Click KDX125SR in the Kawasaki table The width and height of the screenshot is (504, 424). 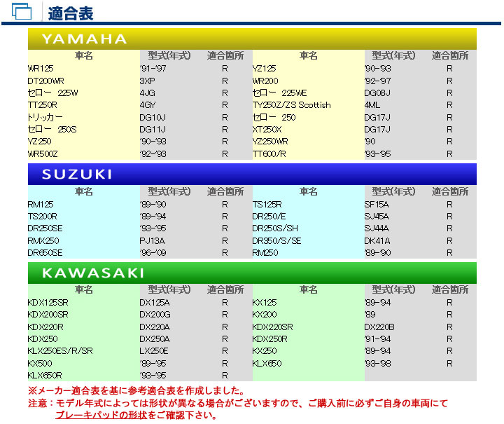(x=48, y=302)
